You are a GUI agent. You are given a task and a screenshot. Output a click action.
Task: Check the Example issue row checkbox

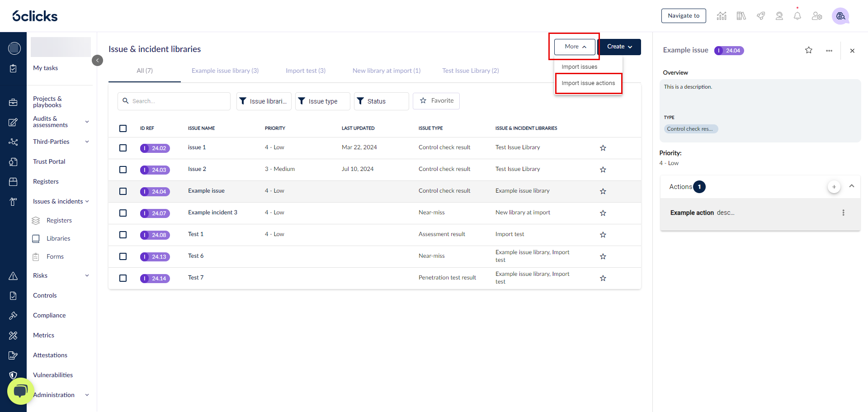click(x=123, y=191)
